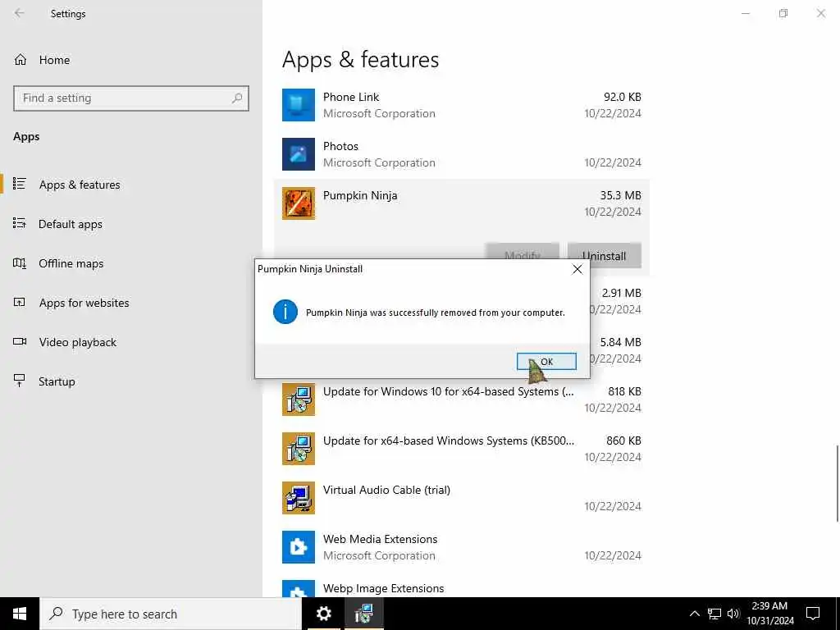
Task: Select the Web Media Extensions icon
Action: coord(299,547)
